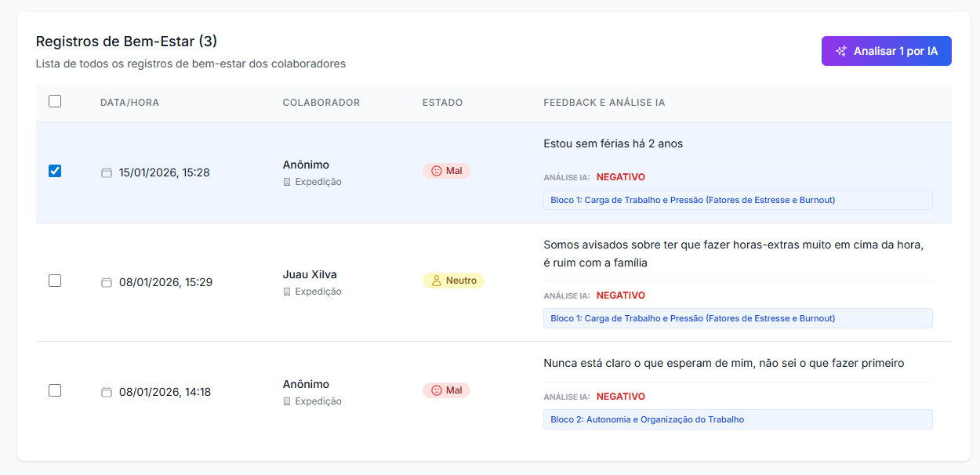Uncheck the 15/01/2026 record checkbox
Image resolution: width=980 pixels, height=475 pixels.
[55, 170]
